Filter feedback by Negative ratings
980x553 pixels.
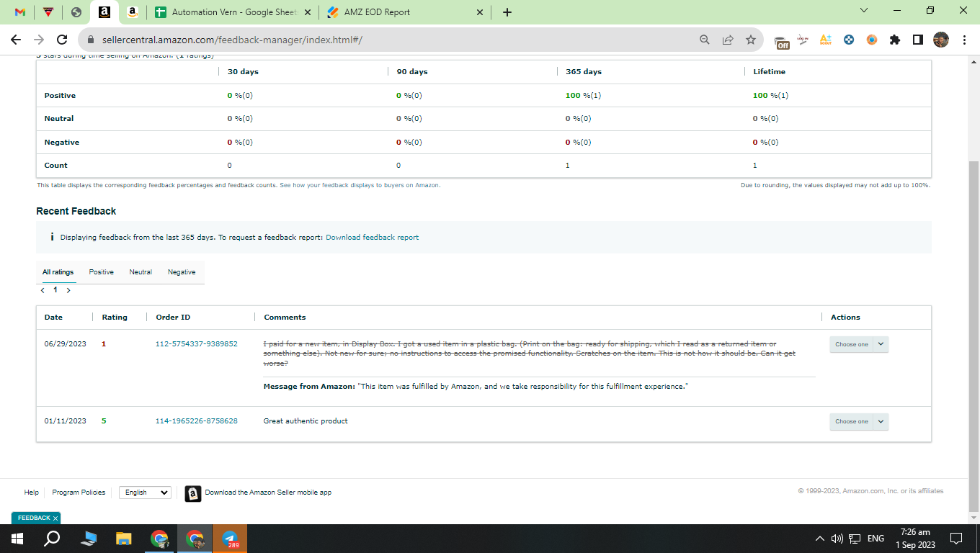[182, 272]
